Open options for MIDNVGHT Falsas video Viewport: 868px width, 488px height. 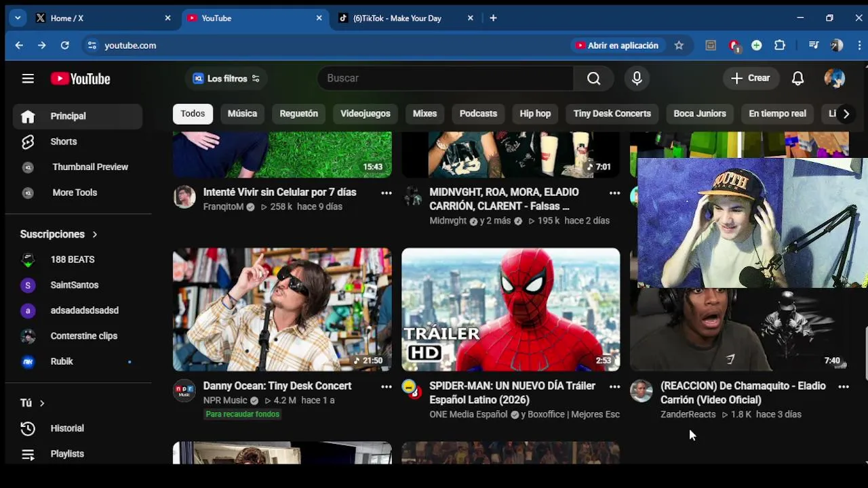614,193
